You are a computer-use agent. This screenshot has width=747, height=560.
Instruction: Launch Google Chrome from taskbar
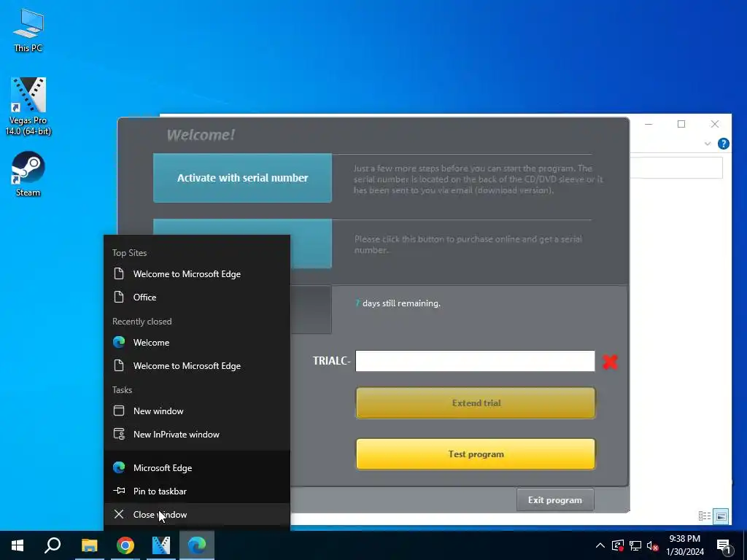point(125,545)
